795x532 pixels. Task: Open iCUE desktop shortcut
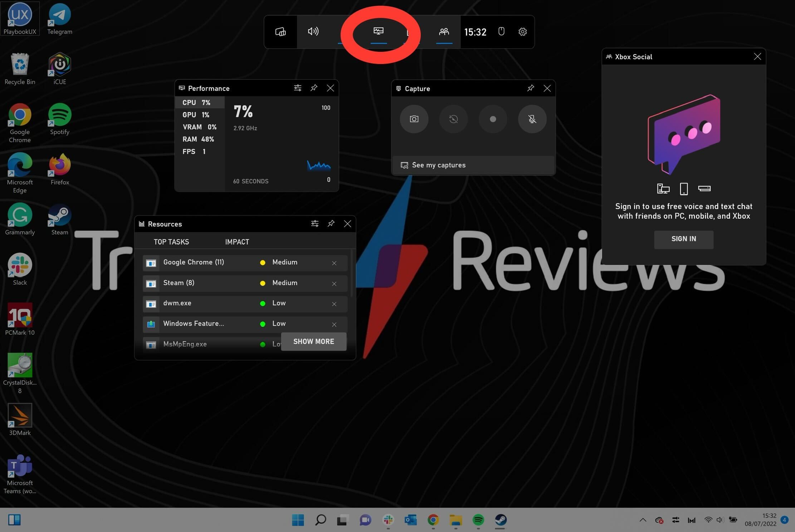(x=59, y=69)
